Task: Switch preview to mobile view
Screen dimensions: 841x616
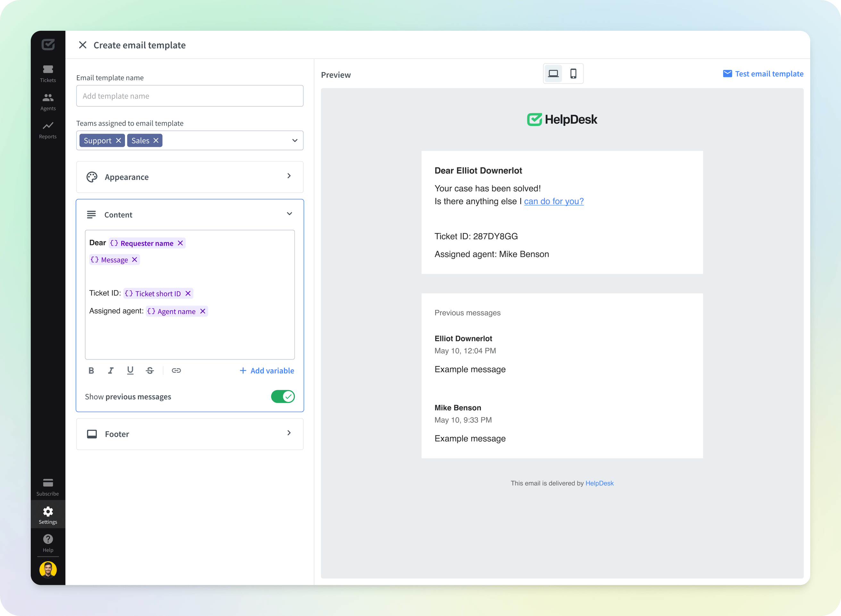Action: click(573, 73)
